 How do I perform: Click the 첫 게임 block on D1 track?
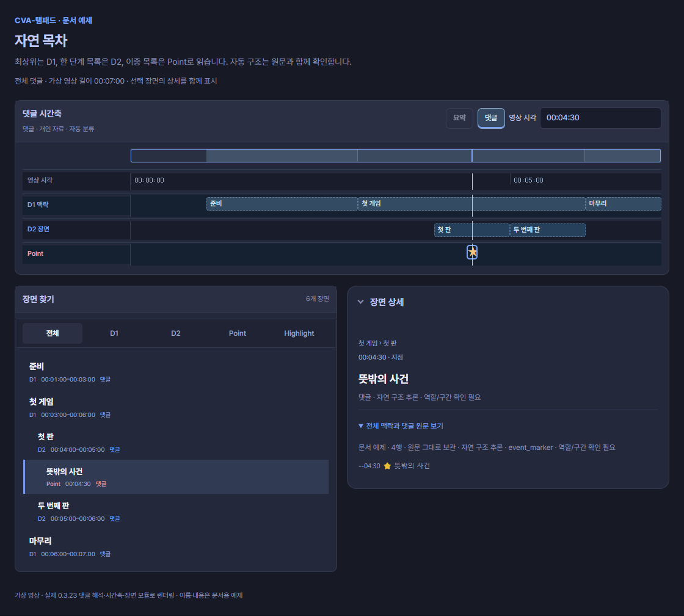[471, 204]
